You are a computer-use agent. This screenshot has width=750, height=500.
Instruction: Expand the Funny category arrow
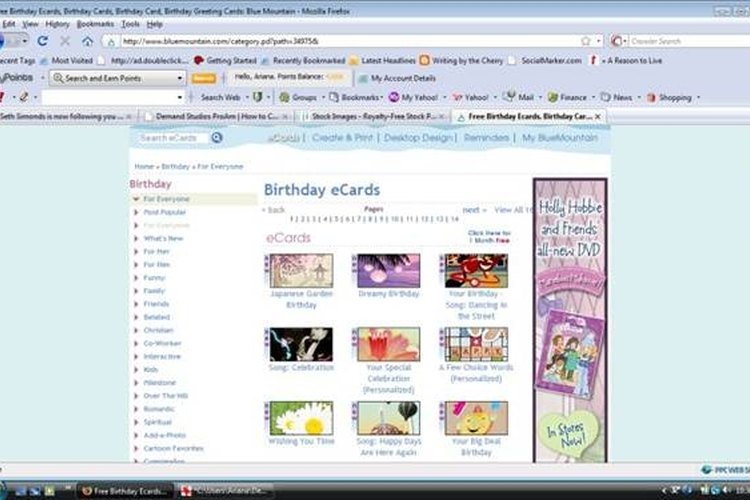click(136, 278)
